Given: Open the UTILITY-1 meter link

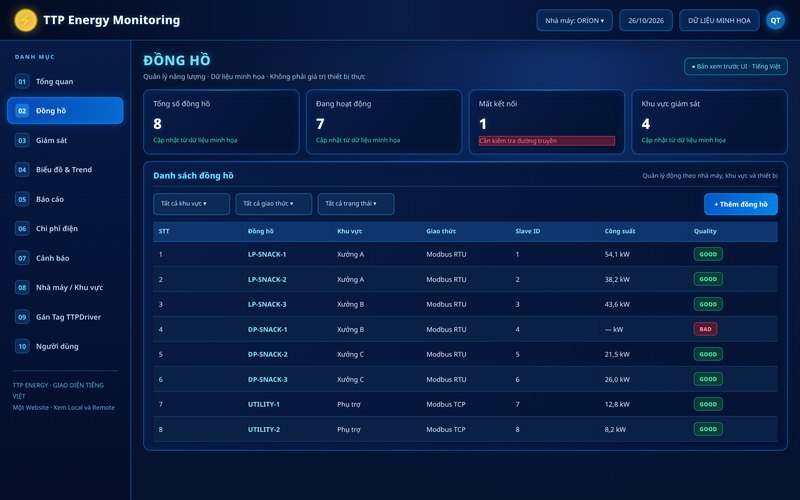Looking at the screenshot, I should pyautogui.click(x=264, y=404).
